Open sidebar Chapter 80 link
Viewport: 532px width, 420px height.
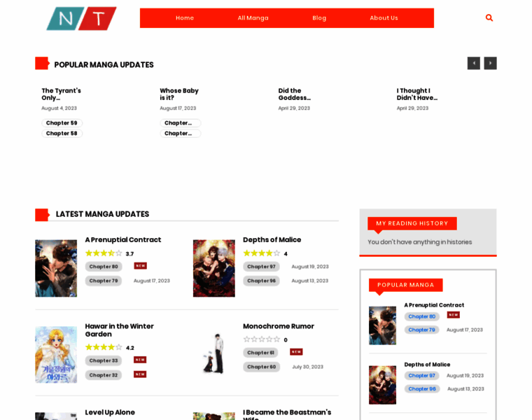point(421,316)
